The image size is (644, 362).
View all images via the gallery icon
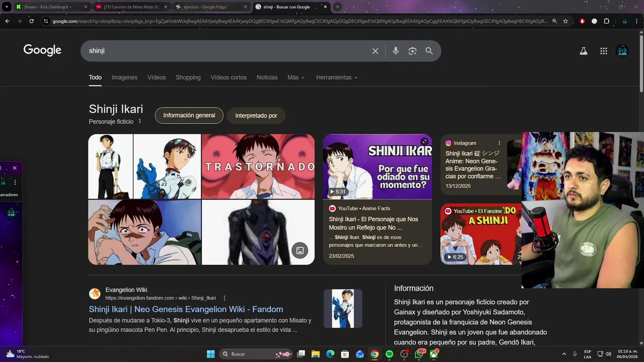coord(300,250)
